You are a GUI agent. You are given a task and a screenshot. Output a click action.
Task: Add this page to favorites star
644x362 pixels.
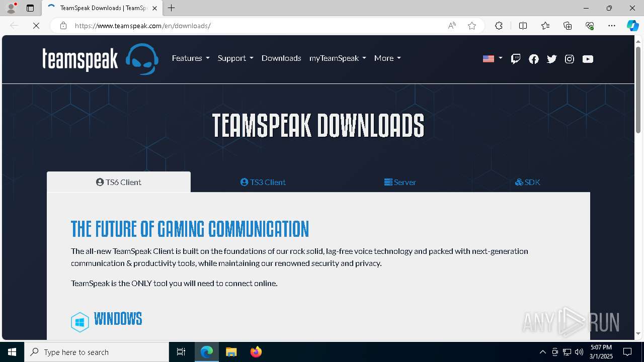(472, 26)
